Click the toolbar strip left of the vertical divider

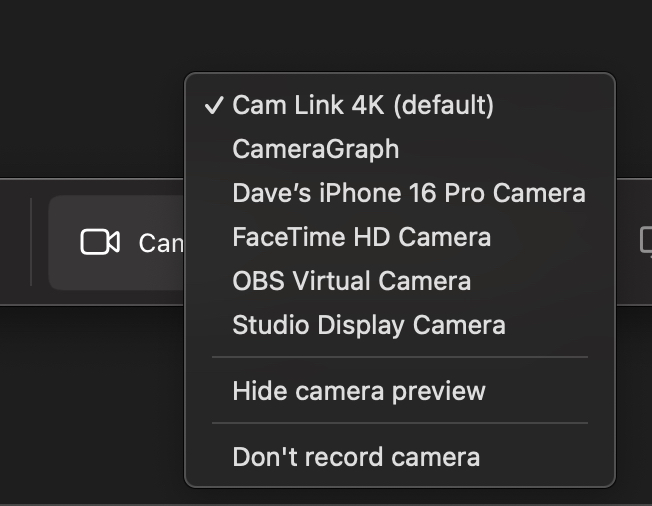[x=14, y=242]
